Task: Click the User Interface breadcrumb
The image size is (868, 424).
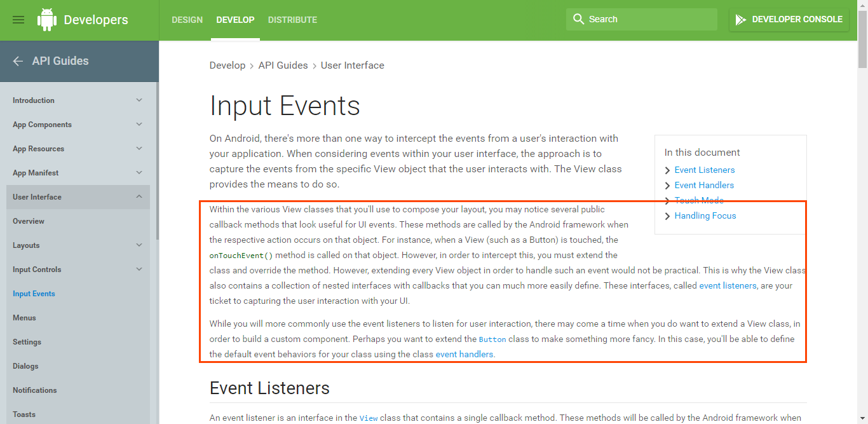Action: 353,65
